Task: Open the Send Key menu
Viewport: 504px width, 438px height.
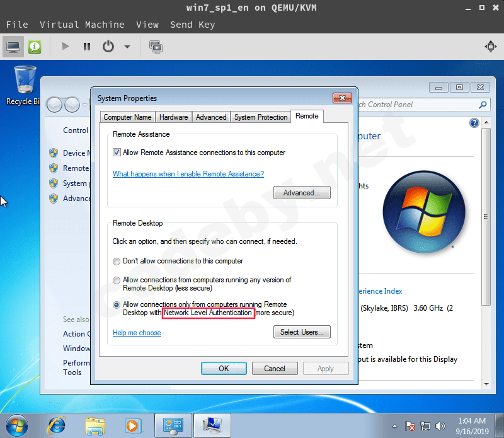Action: click(193, 25)
